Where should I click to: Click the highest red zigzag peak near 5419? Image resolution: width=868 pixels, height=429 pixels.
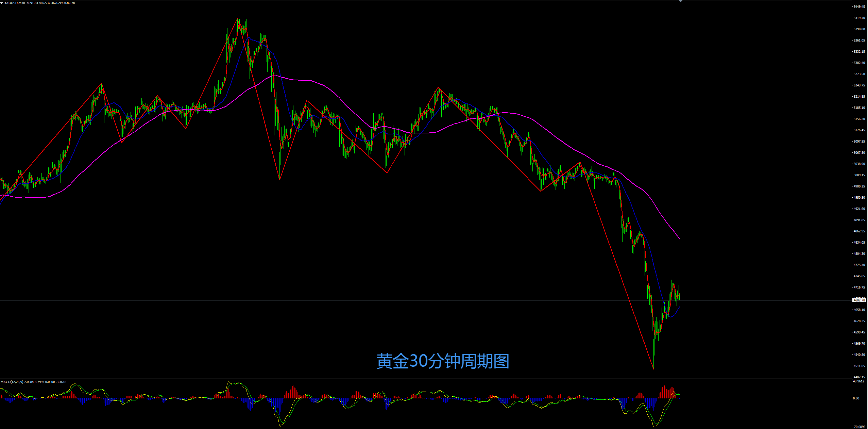238,18
